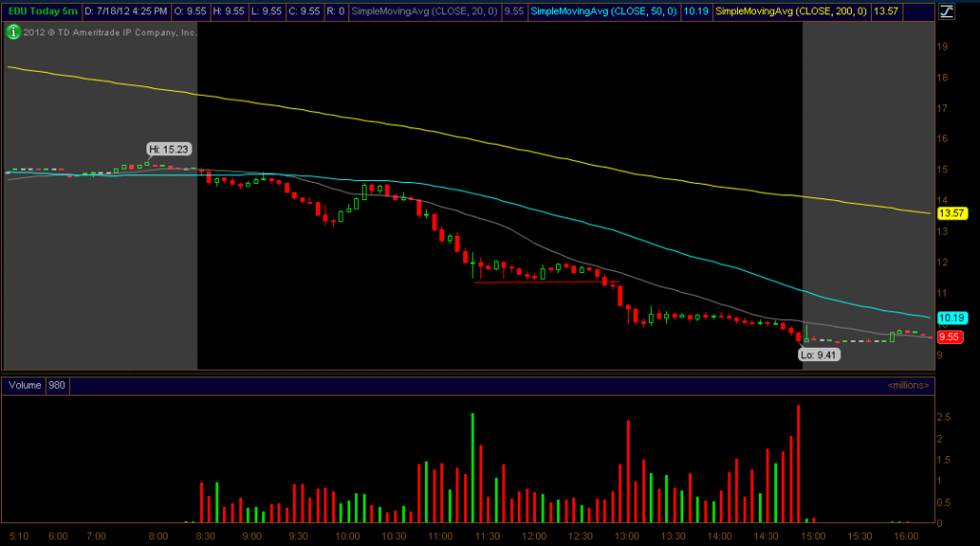The image size is (980, 546).
Task: Click the tallest red volume bar near 14:50
Action: click(798, 464)
